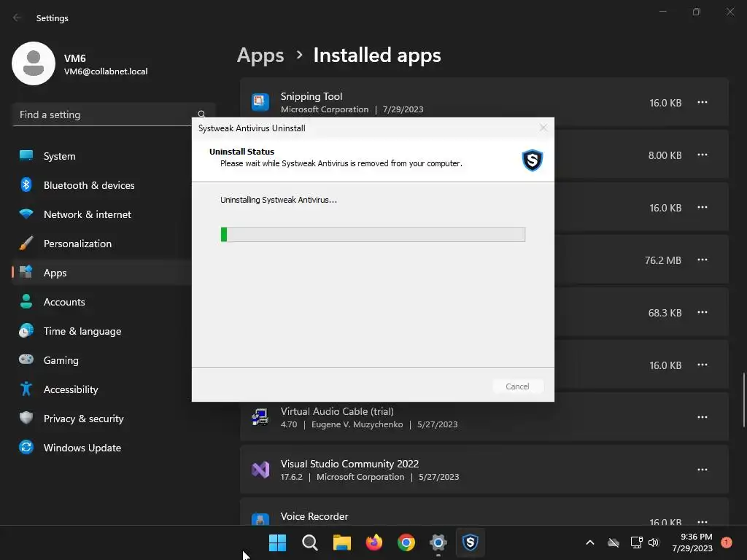
Task: Open the clock showing 9:36 PM
Action: 692,542
